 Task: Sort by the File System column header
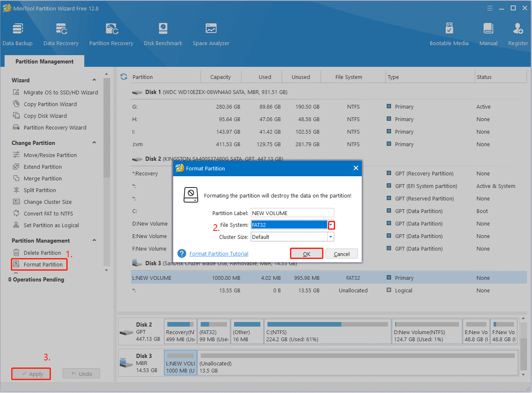coord(349,77)
